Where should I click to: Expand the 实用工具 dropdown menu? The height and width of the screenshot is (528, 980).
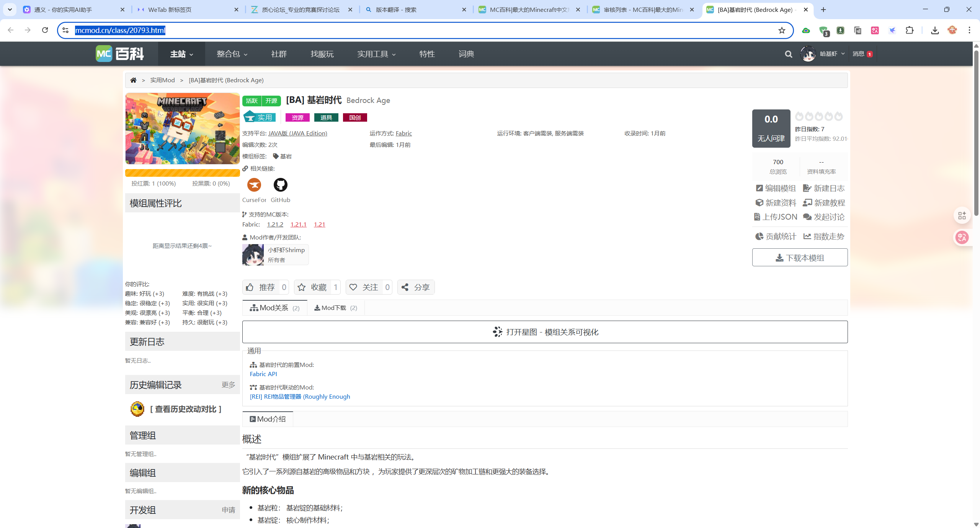(x=376, y=54)
